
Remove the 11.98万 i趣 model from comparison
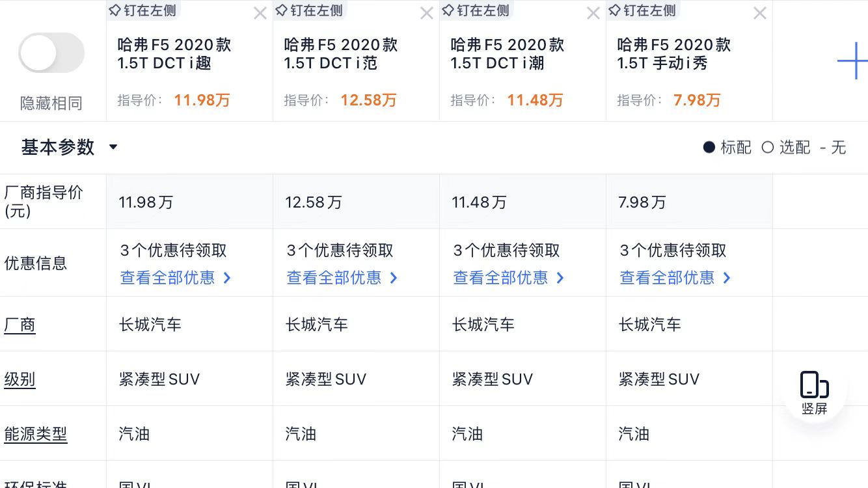point(260,13)
